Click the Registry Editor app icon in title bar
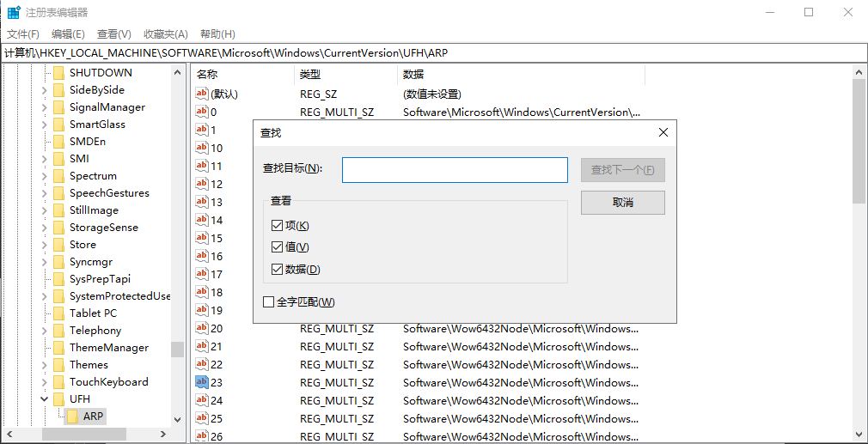Screen dimensions: 868x444 (14, 12)
